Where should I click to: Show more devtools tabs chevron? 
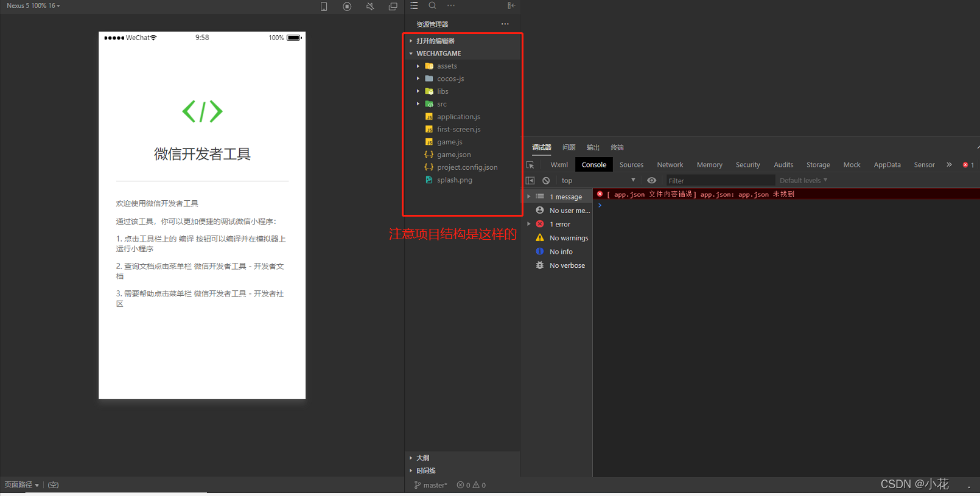pyautogui.click(x=949, y=165)
